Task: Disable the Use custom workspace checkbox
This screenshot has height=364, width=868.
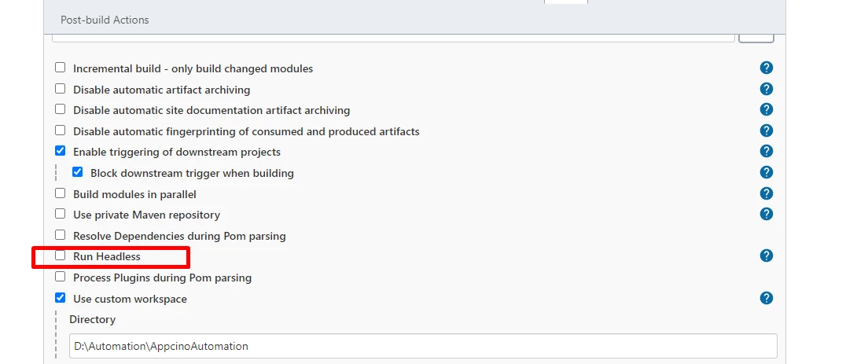Action: point(61,298)
